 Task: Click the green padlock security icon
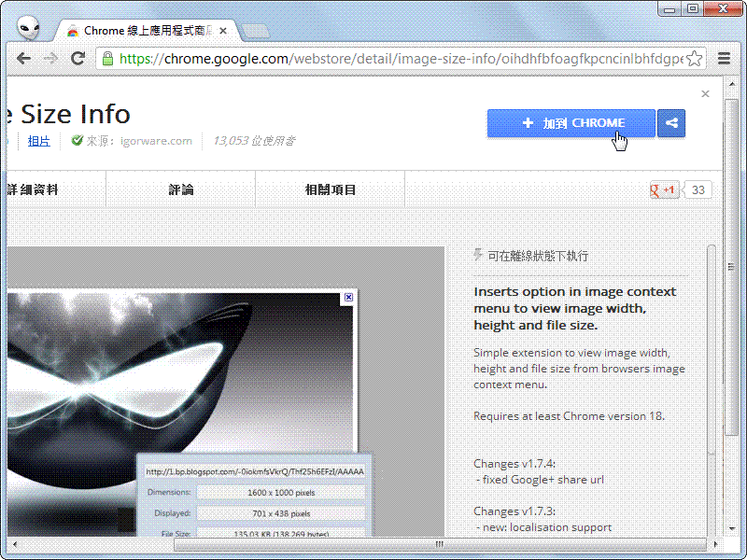click(108, 59)
